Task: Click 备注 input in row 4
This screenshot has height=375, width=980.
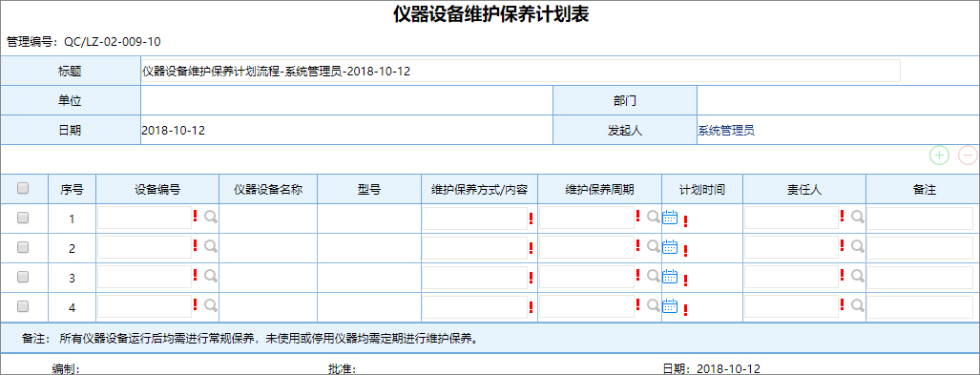Action: click(920, 307)
